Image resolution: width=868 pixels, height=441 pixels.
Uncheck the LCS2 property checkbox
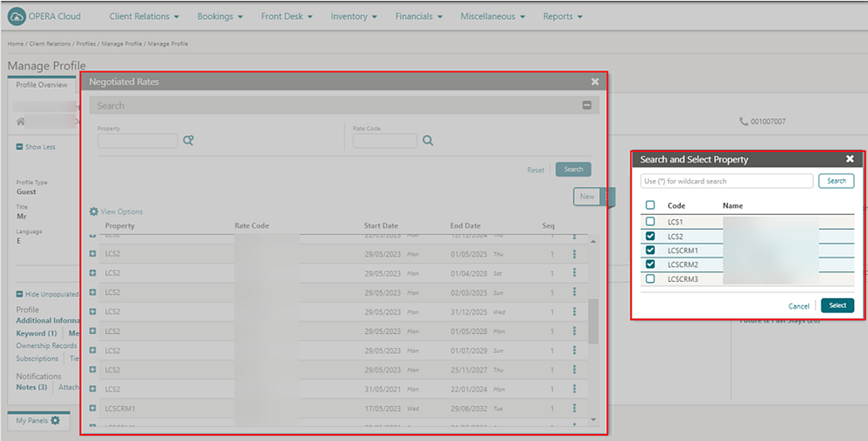(x=651, y=236)
